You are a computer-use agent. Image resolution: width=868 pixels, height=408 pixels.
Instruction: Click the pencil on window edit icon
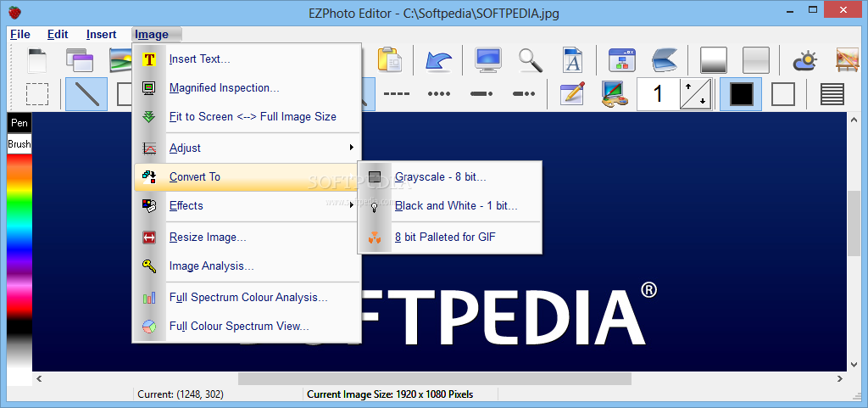coord(572,94)
